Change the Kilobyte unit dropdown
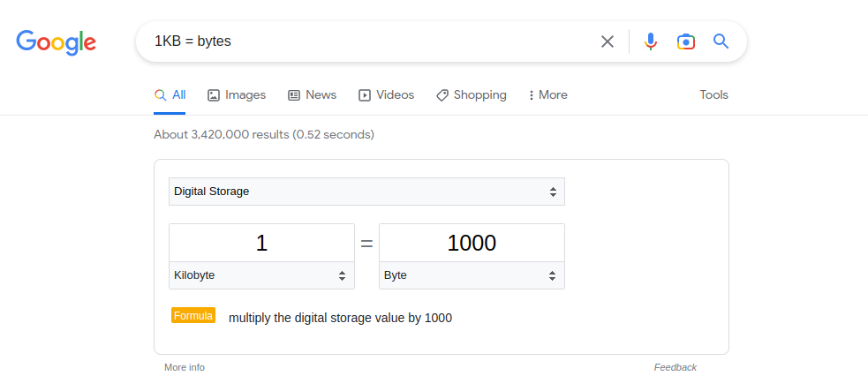The height and width of the screenshot is (391, 868). [261, 275]
